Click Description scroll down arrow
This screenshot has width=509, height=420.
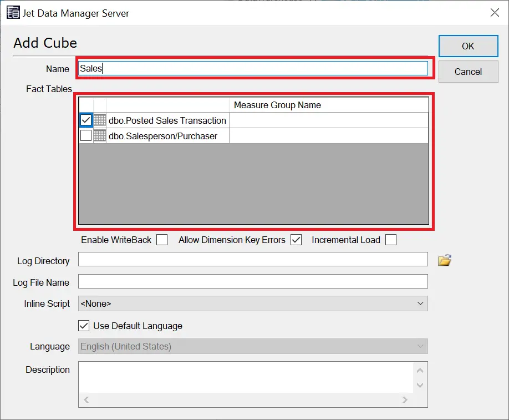[x=420, y=385]
